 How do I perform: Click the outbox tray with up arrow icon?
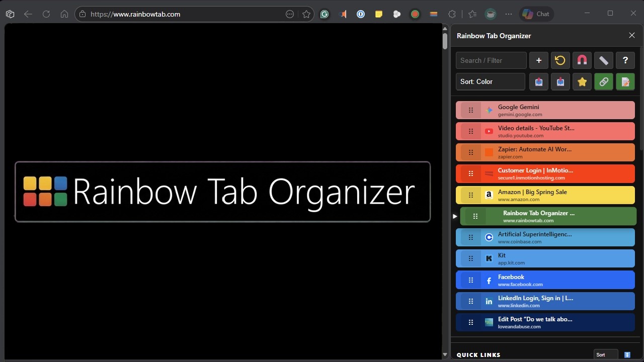click(539, 81)
